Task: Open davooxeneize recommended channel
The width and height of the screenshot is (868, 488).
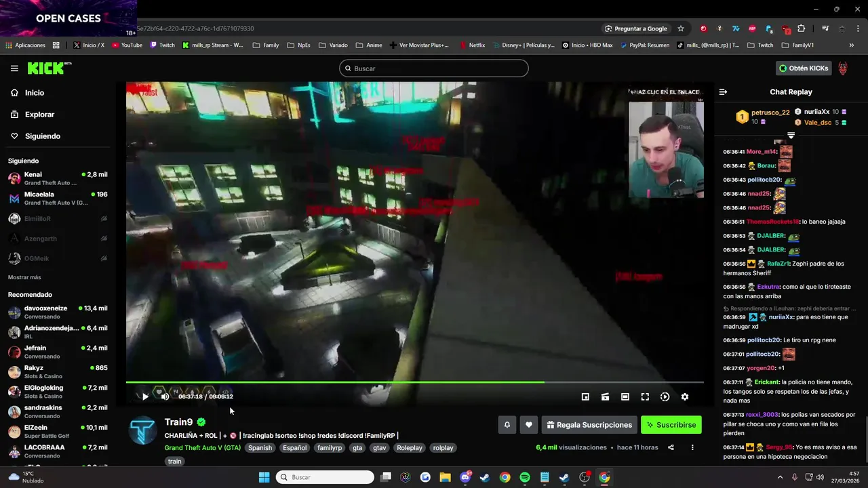Action: pos(58,312)
